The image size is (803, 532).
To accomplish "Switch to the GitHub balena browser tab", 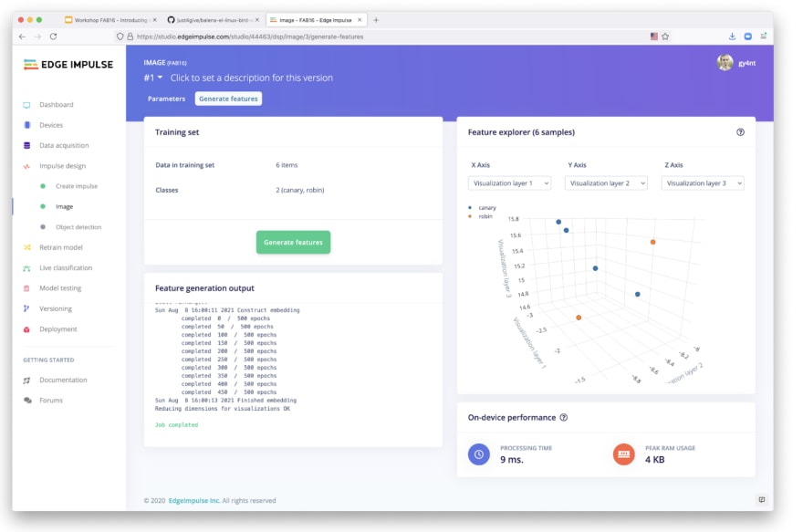I will 213,20.
